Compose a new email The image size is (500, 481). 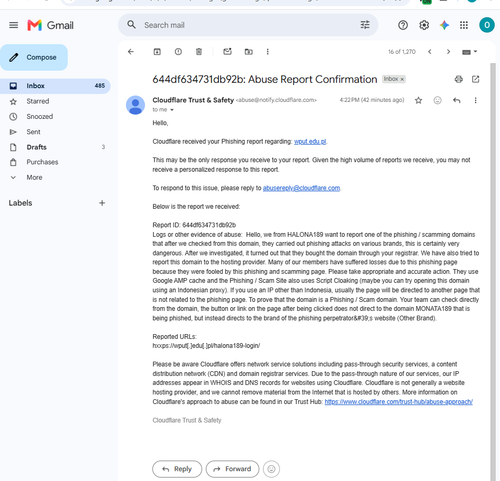pos(34,57)
